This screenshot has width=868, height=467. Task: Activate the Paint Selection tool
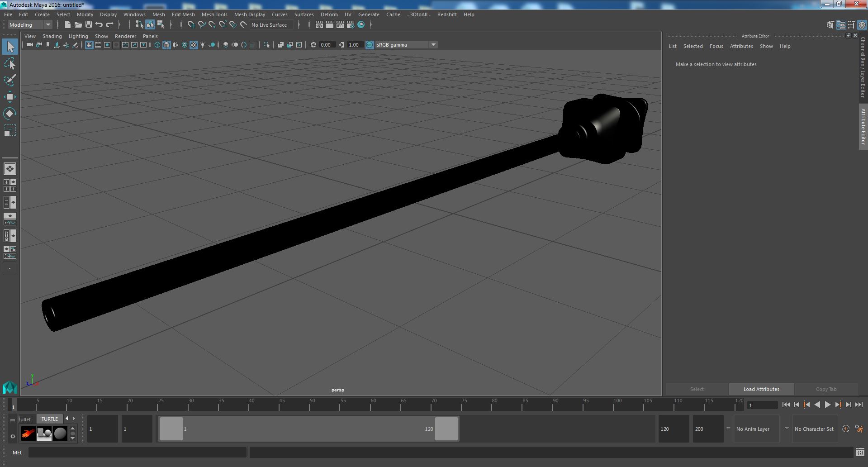tap(10, 80)
